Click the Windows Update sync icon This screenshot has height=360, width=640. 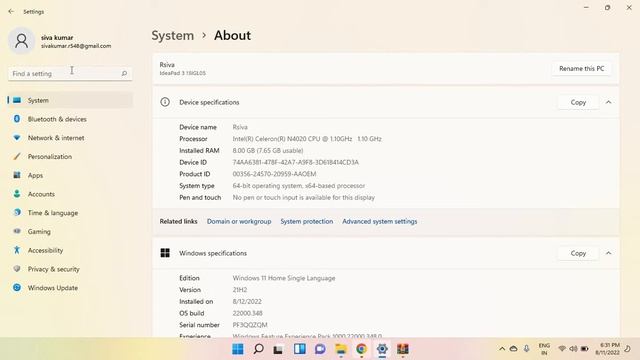[17, 287]
